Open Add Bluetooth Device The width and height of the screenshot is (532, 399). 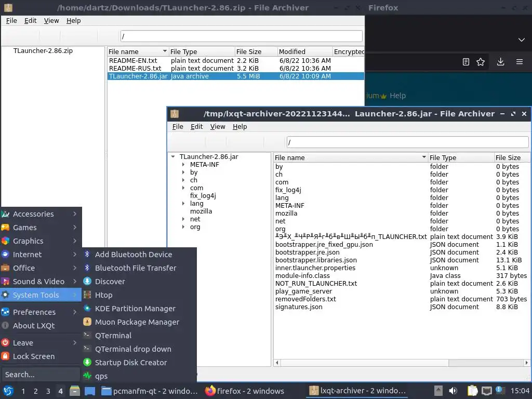pyautogui.click(x=139, y=255)
